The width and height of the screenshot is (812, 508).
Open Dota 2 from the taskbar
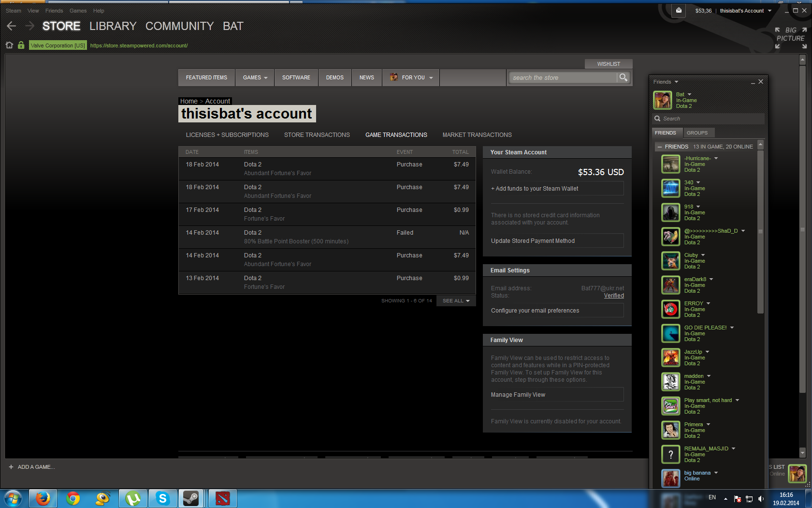click(x=223, y=498)
